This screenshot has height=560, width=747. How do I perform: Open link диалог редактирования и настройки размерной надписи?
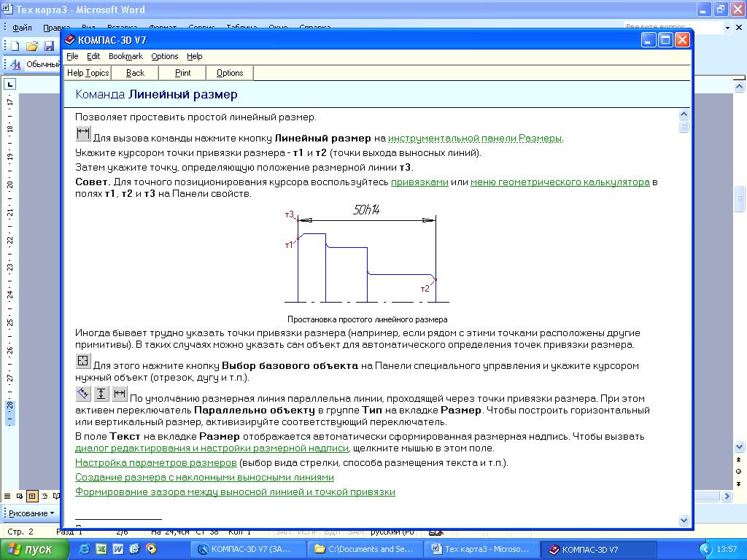click(212, 448)
